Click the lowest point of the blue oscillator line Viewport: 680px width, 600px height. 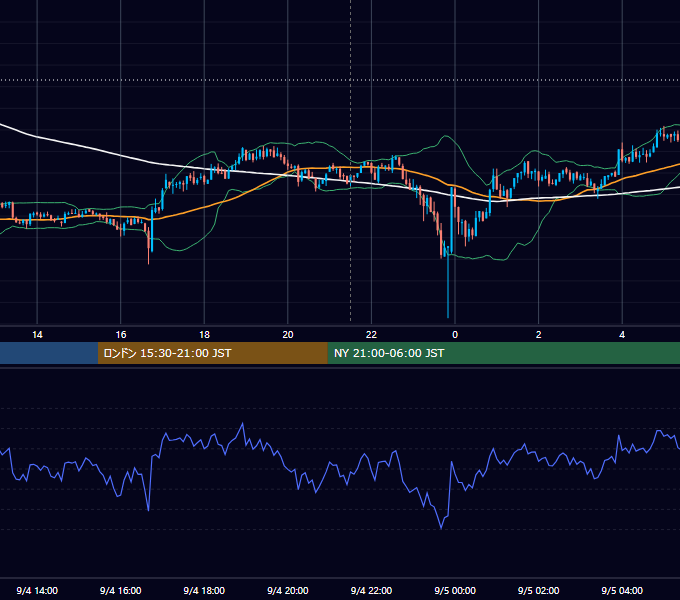tap(441, 528)
